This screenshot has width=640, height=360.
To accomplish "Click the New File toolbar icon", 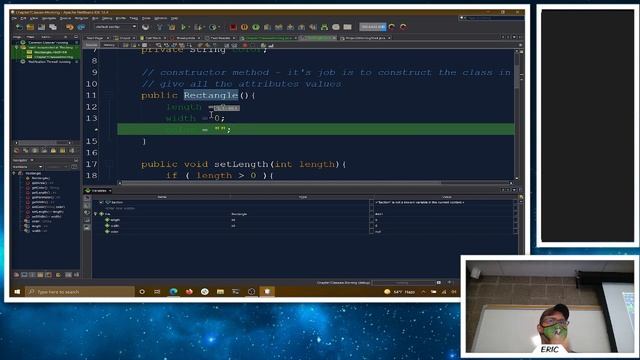I will (19, 27).
